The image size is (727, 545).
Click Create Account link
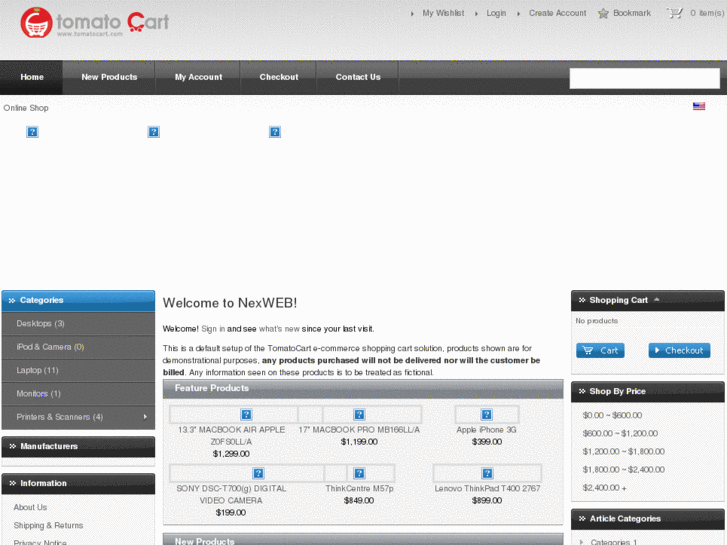(557, 13)
